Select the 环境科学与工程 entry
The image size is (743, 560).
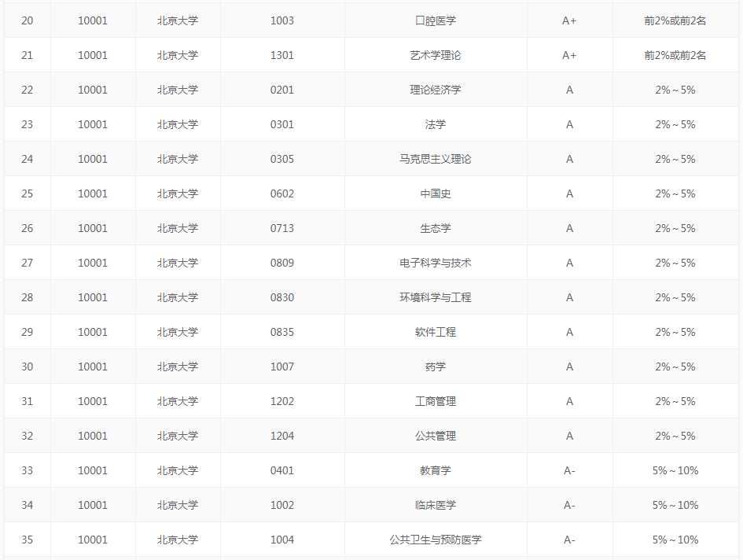[x=436, y=297]
